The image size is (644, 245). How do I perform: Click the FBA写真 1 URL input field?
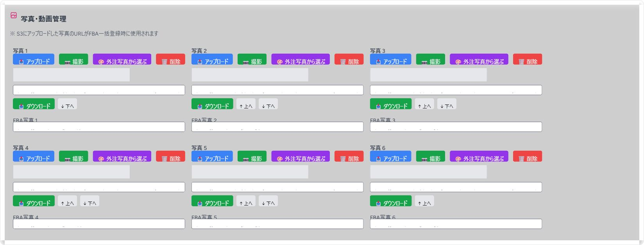[99, 127]
